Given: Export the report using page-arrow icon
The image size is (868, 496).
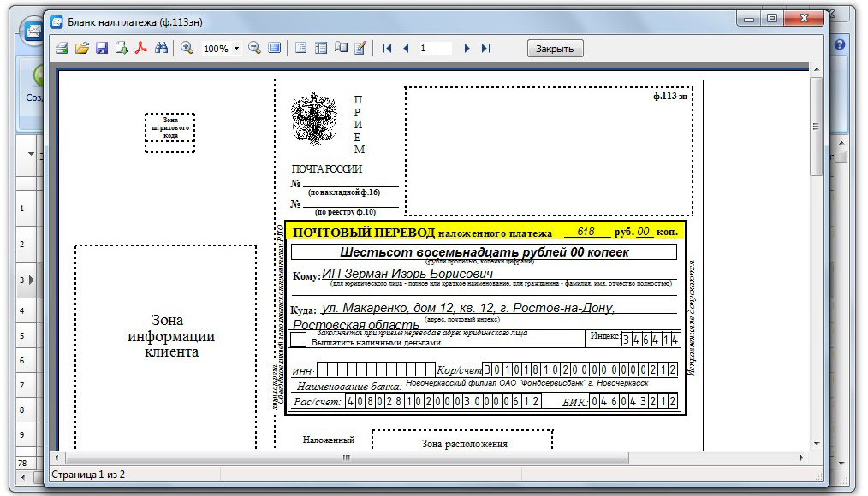Looking at the screenshot, I should pyautogui.click(x=122, y=48).
